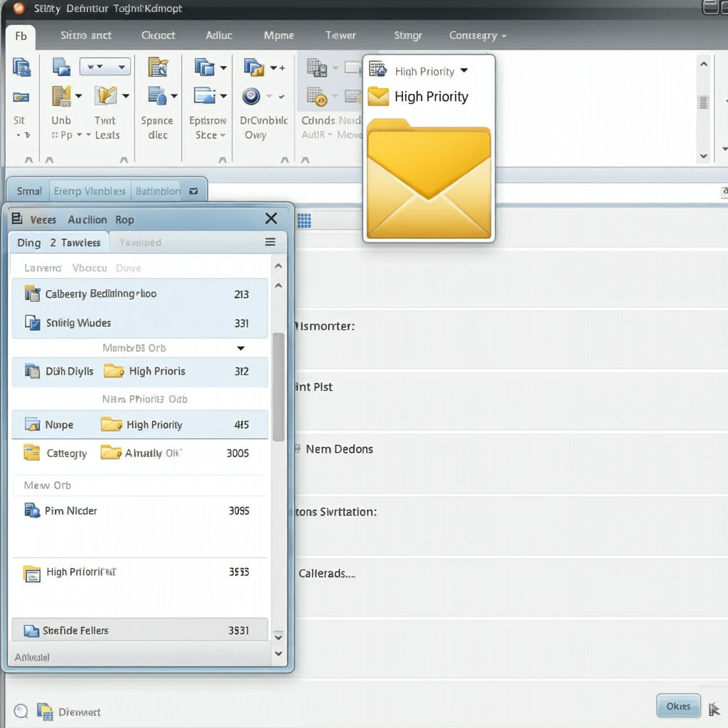Click the Spance diec lower document icon

tap(157, 96)
